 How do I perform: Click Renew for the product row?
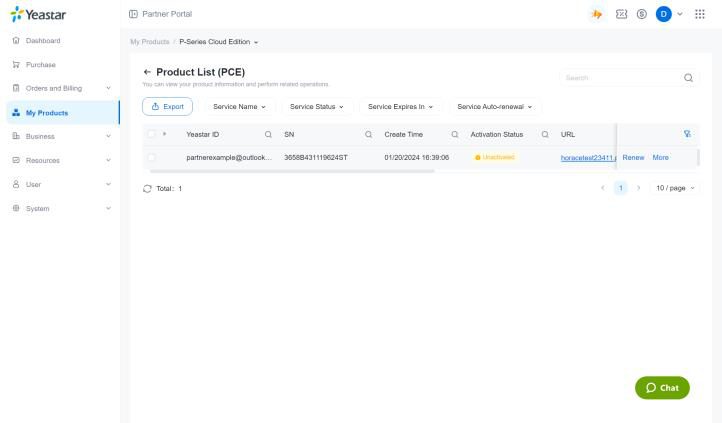[633, 157]
